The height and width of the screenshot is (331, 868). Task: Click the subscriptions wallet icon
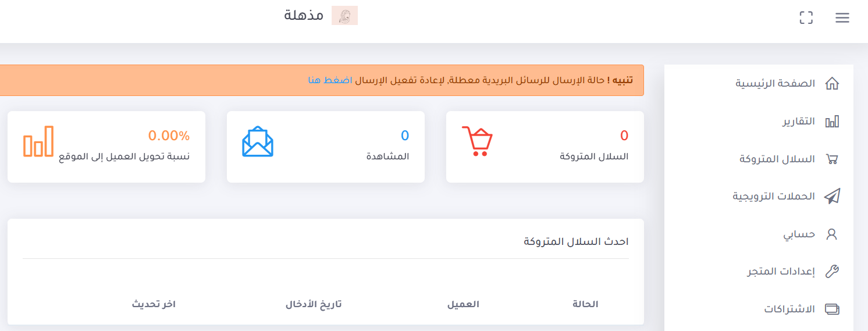832,309
